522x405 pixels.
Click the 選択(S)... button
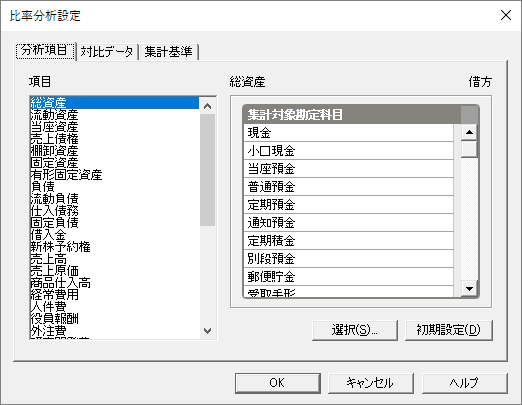(355, 330)
